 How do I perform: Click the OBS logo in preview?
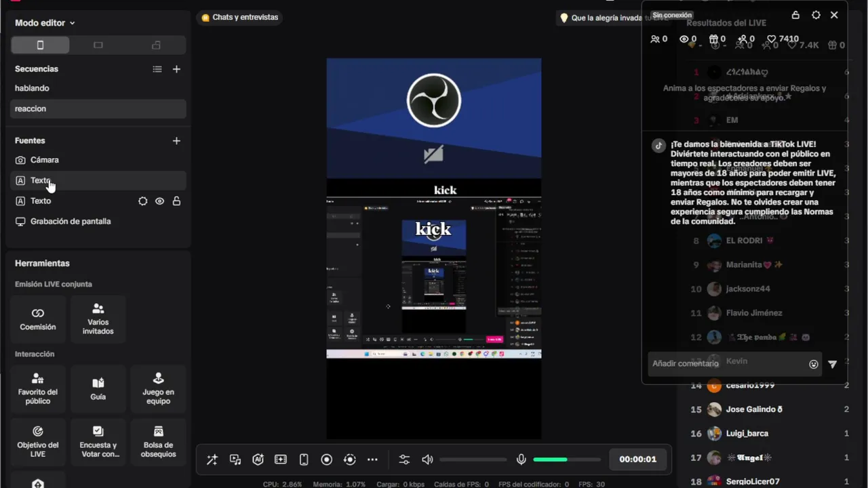(x=434, y=100)
